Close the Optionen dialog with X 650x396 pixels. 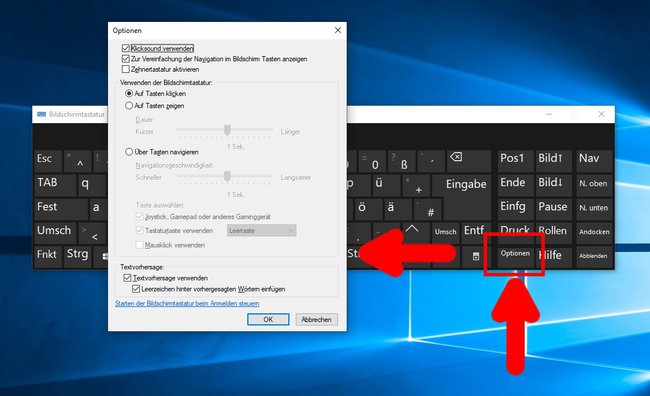(x=338, y=30)
